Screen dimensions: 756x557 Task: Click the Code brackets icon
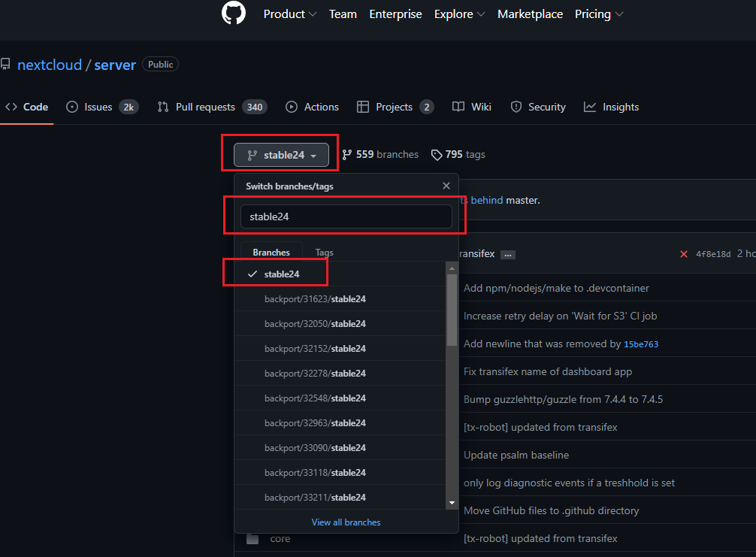[x=11, y=107]
